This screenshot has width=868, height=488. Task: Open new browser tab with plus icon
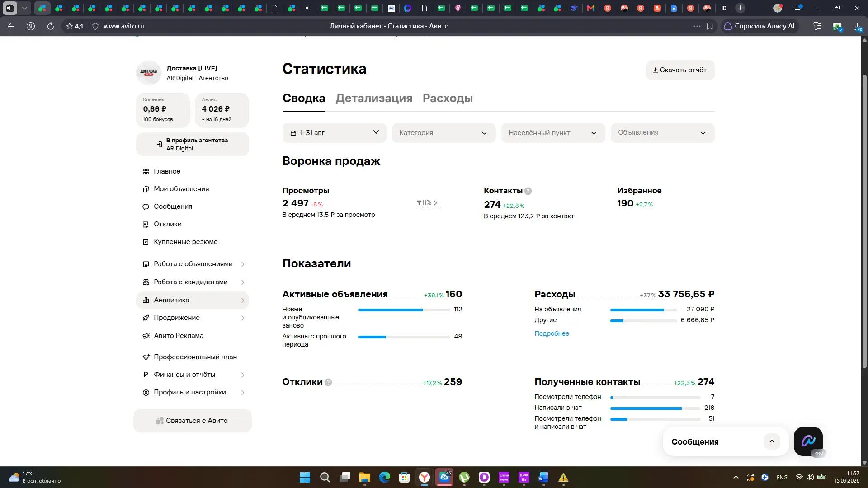740,8
